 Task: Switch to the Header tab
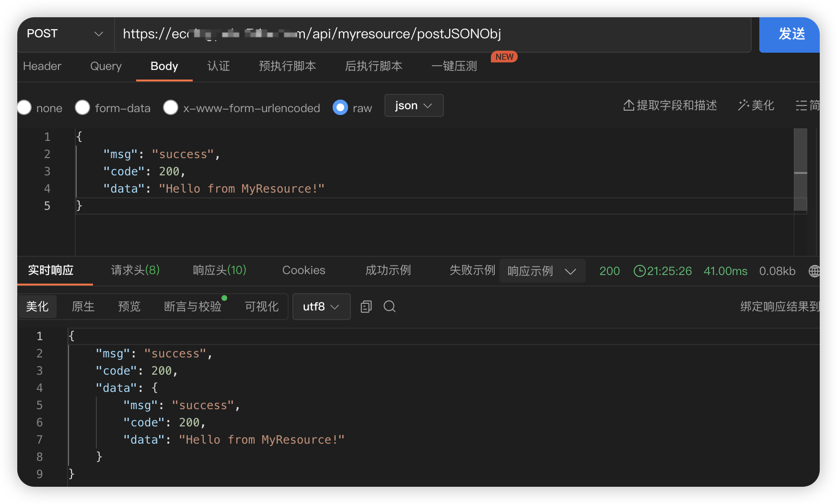(x=42, y=66)
